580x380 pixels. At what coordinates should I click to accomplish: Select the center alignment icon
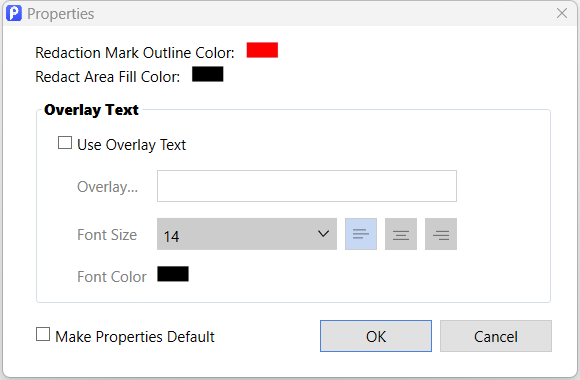coord(401,234)
